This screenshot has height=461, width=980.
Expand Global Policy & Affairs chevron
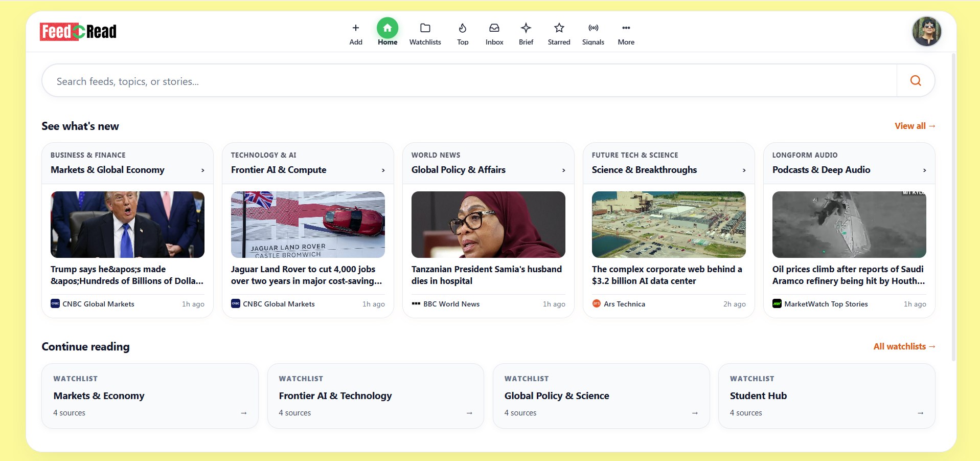pos(564,170)
